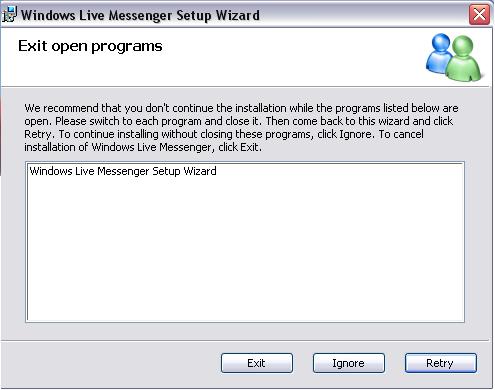Click the setup installer icon in the title bar
The width and height of the screenshot is (495, 390).
point(9,15)
